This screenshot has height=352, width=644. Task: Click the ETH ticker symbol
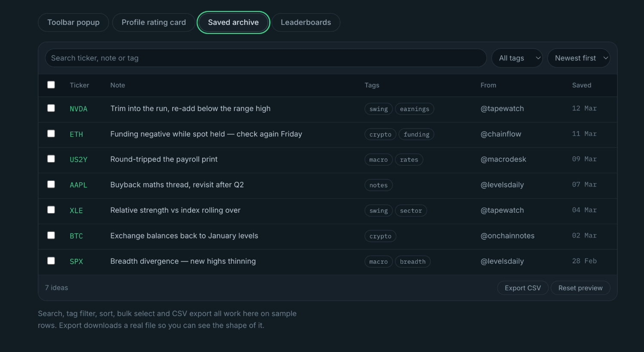tap(76, 134)
